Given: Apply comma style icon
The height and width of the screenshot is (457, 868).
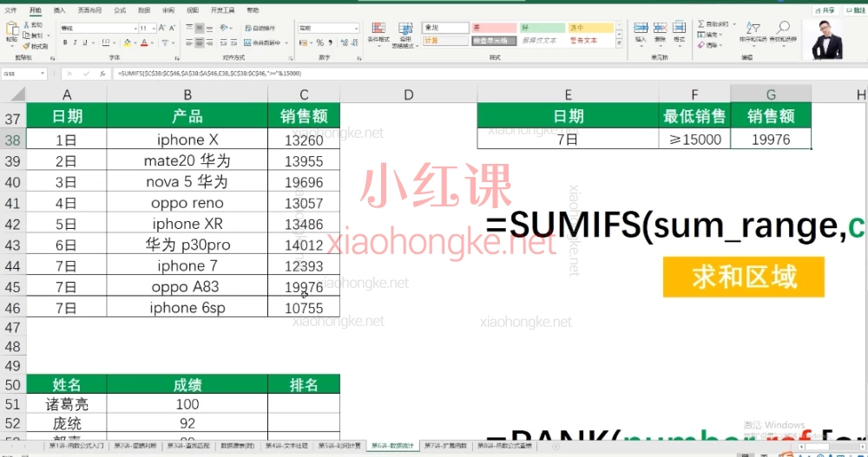Looking at the screenshot, I should 331,42.
